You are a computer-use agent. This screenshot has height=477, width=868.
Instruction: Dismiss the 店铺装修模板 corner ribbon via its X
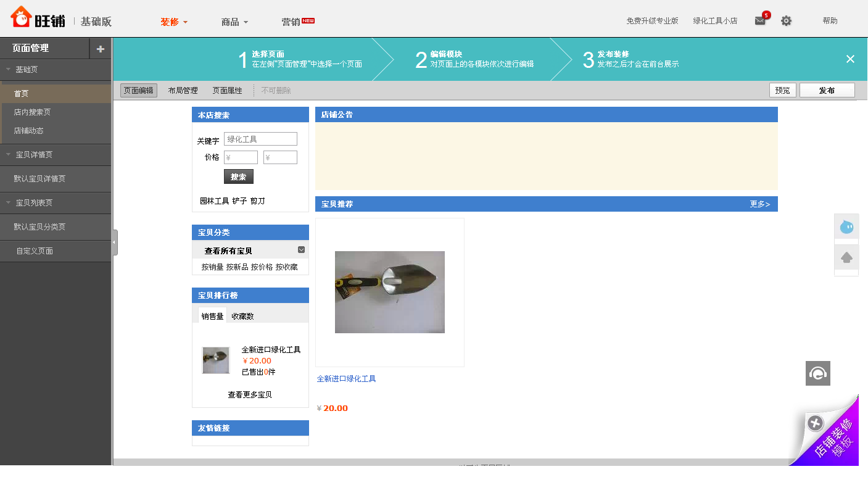816,423
